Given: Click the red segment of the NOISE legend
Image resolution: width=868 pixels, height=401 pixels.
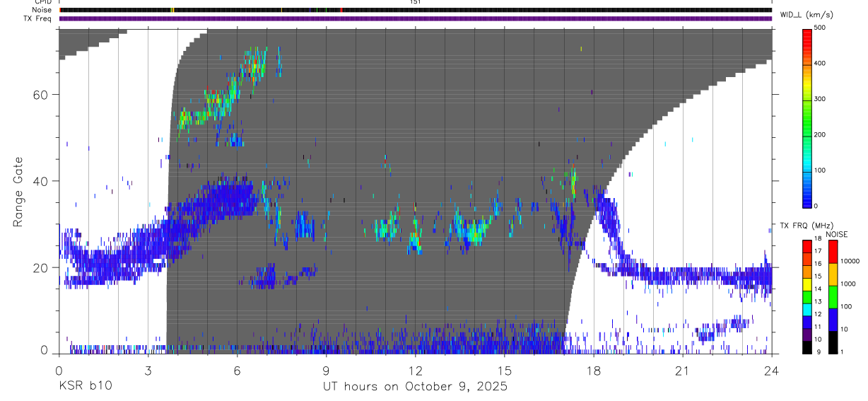Looking at the screenshot, I should 833,251.
